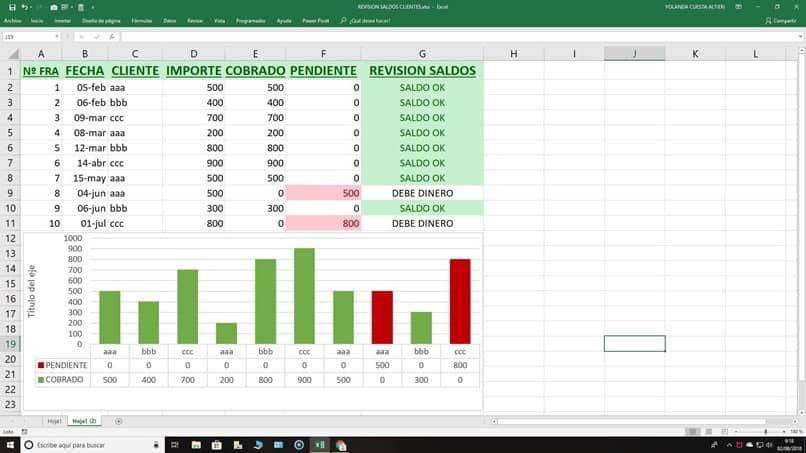Open the Windows Start menu
The height and width of the screenshot is (453, 806).
tap(10, 445)
